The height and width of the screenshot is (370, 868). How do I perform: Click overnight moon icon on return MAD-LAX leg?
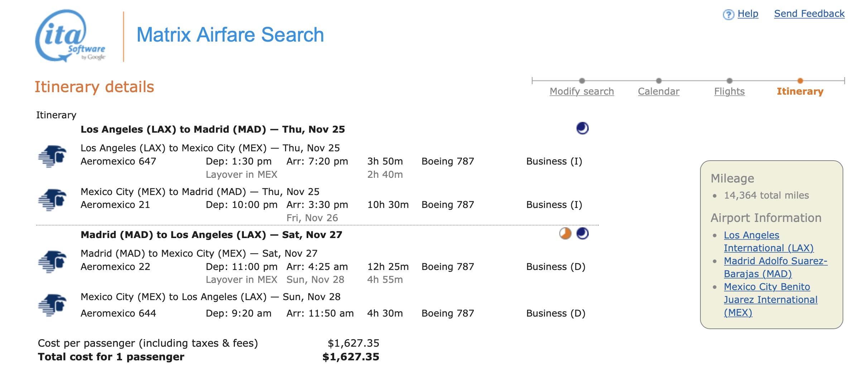[x=582, y=233]
